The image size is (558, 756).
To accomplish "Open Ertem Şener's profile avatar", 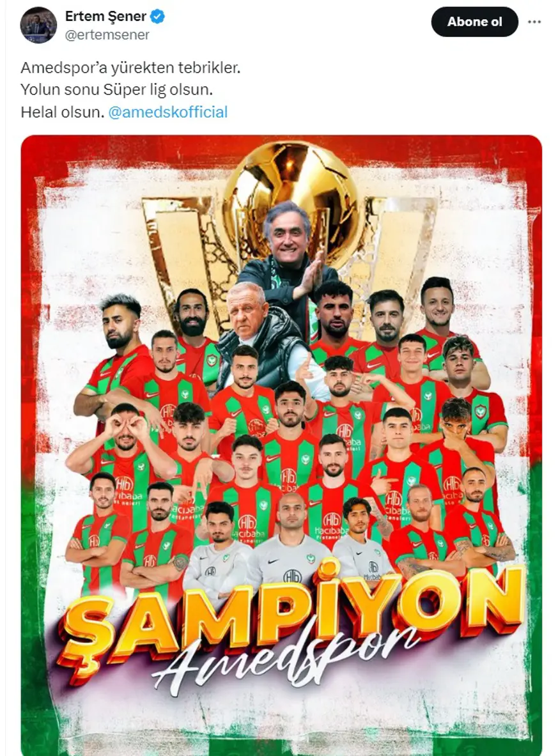I will (38, 25).
